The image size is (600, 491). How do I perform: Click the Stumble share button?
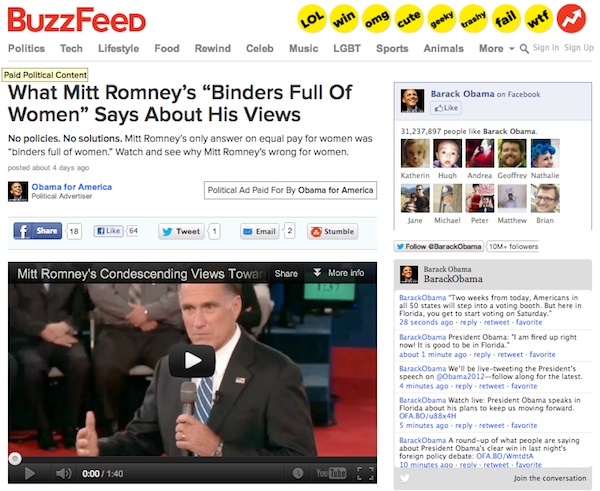(333, 231)
